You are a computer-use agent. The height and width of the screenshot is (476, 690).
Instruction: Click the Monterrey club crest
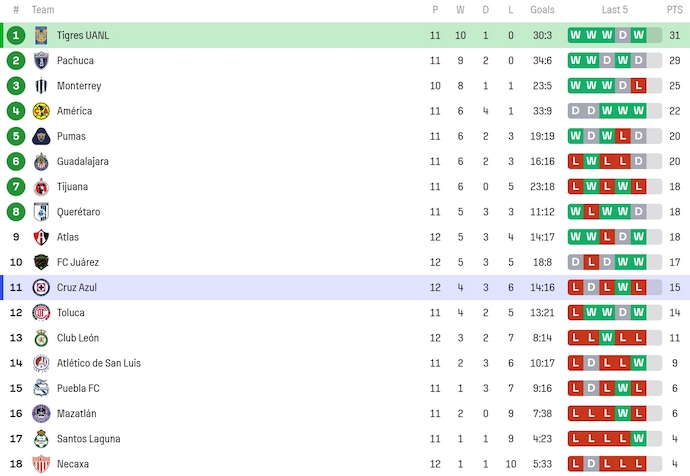click(x=41, y=86)
